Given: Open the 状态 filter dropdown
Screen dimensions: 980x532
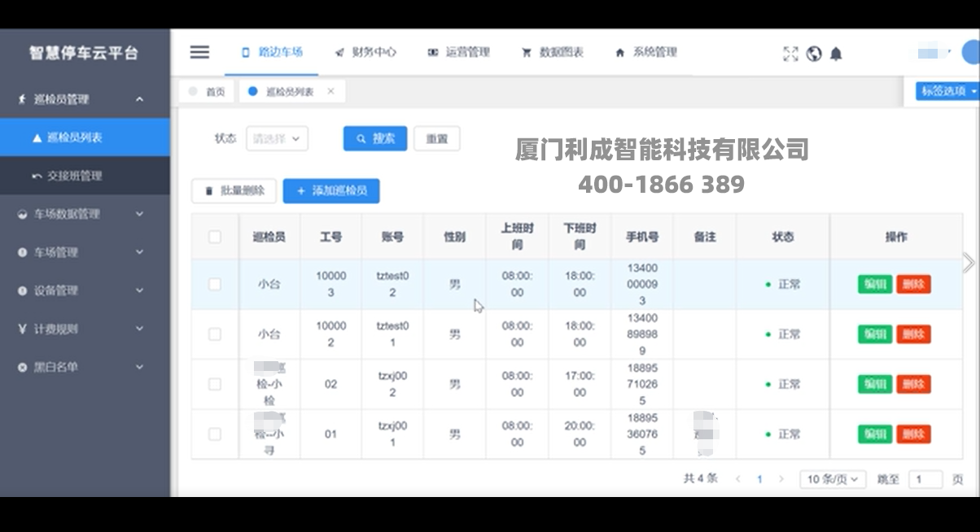Looking at the screenshot, I should [277, 138].
